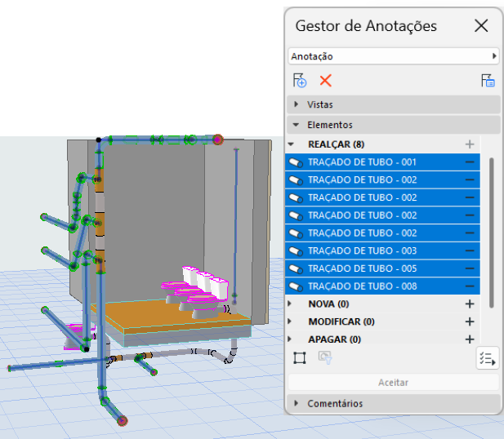This screenshot has height=439, width=504.
Task: Expand the APAGAR (0) group
Action: pos(290,339)
